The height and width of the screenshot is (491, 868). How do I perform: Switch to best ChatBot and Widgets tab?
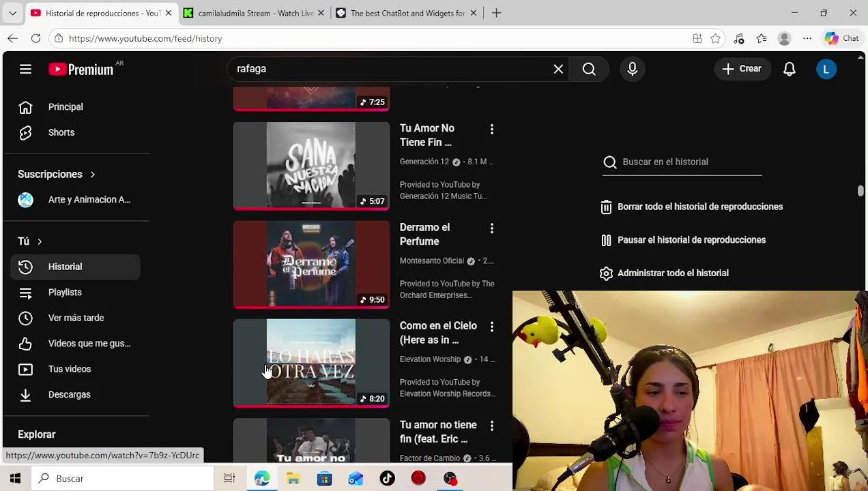[x=406, y=13]
